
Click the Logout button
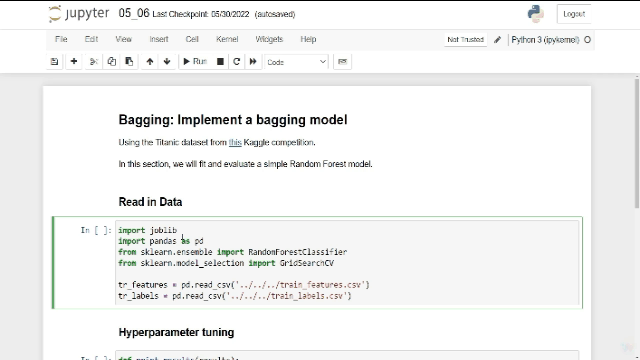pyautogui.click(x=574, y=14)
